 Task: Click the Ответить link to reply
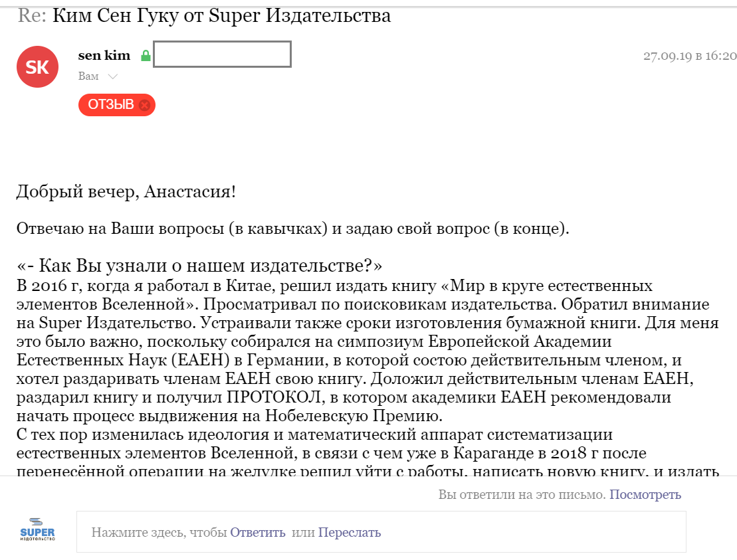pyautogui.click(x=258, y=532)
